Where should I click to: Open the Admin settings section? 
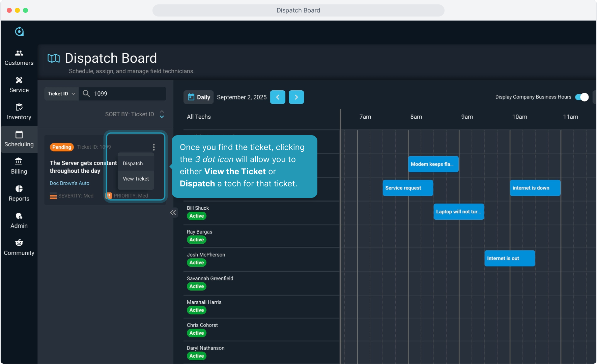[19, 220]
